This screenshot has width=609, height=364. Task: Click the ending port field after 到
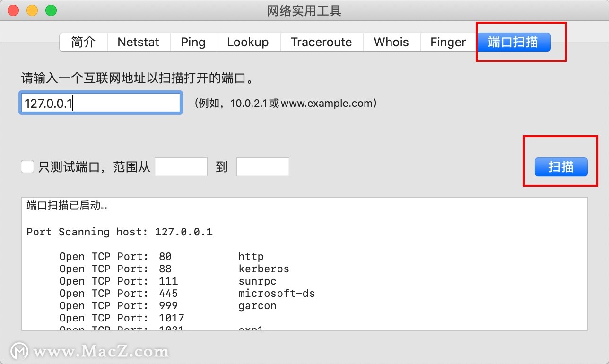tap(262, 166)
